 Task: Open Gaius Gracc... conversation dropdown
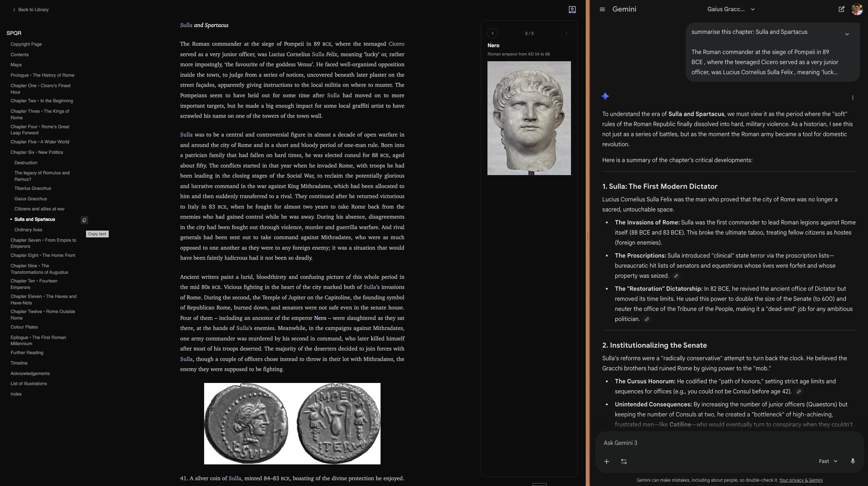731,9
